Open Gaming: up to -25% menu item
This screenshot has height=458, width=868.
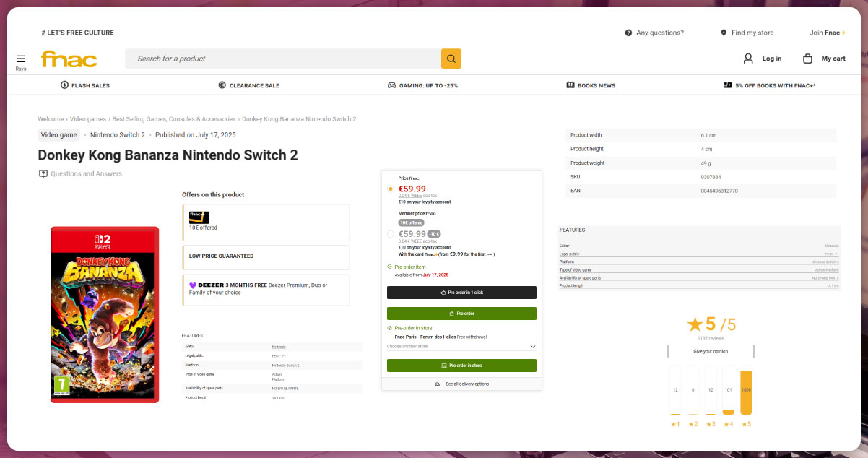[423, 85]
